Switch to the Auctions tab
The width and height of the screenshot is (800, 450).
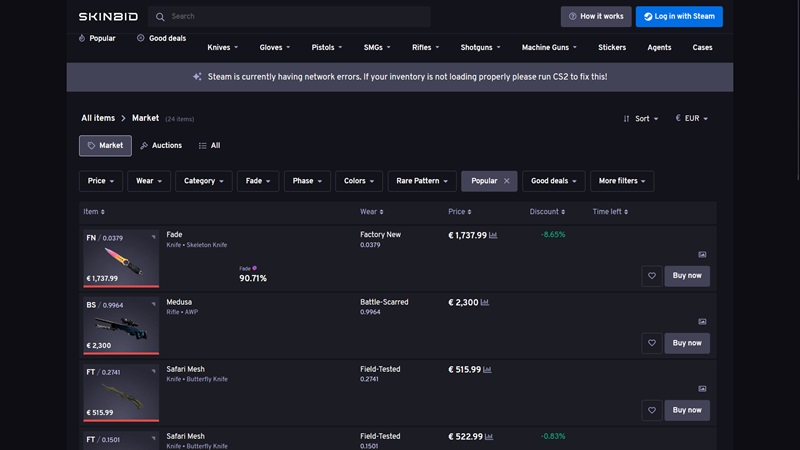[161, 146]
